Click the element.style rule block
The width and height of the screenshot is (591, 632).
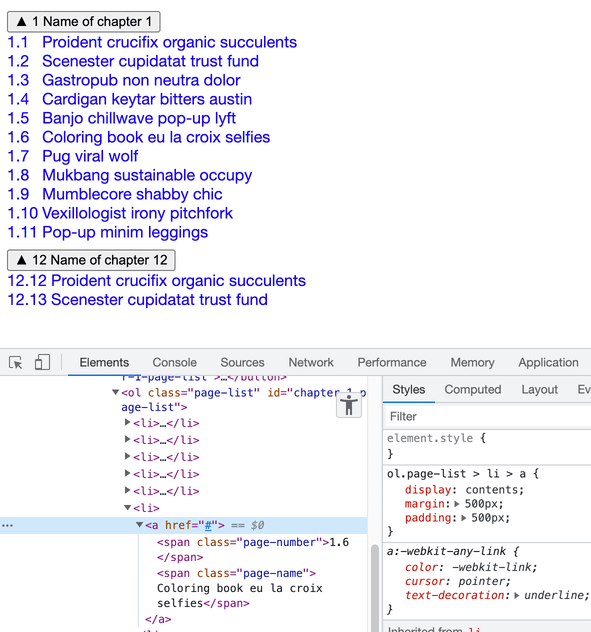coord(487,446)
